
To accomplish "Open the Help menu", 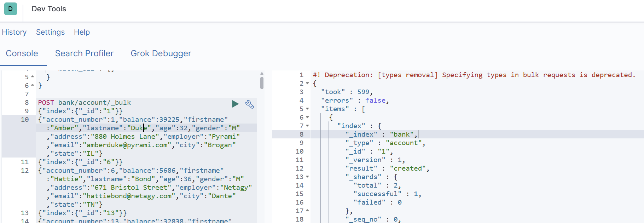I will (x=82, y=32).
